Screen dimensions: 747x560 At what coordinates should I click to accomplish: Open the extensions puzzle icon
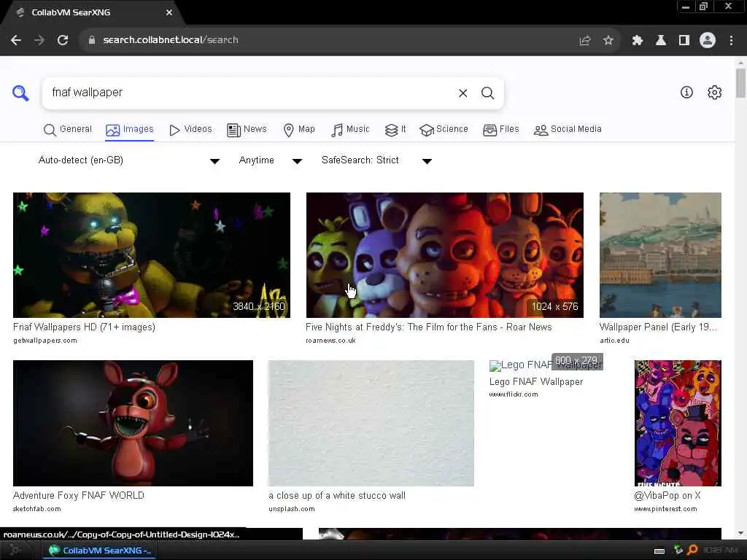(x=638, y=41)
